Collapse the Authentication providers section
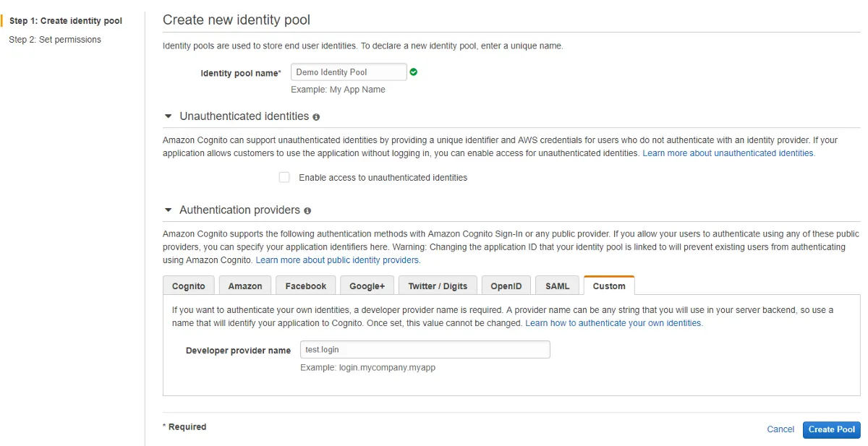This screenshot has height=446, width=868. tap(167, 210)
